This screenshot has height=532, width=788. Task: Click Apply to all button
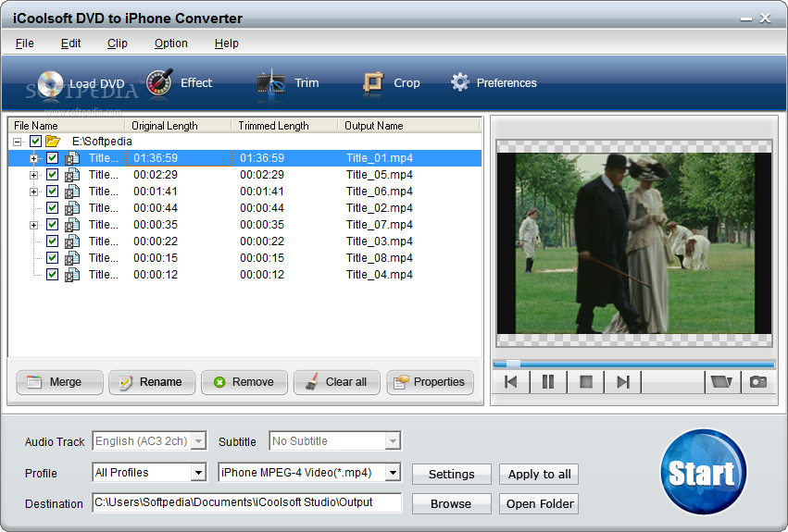click(539, 475)
